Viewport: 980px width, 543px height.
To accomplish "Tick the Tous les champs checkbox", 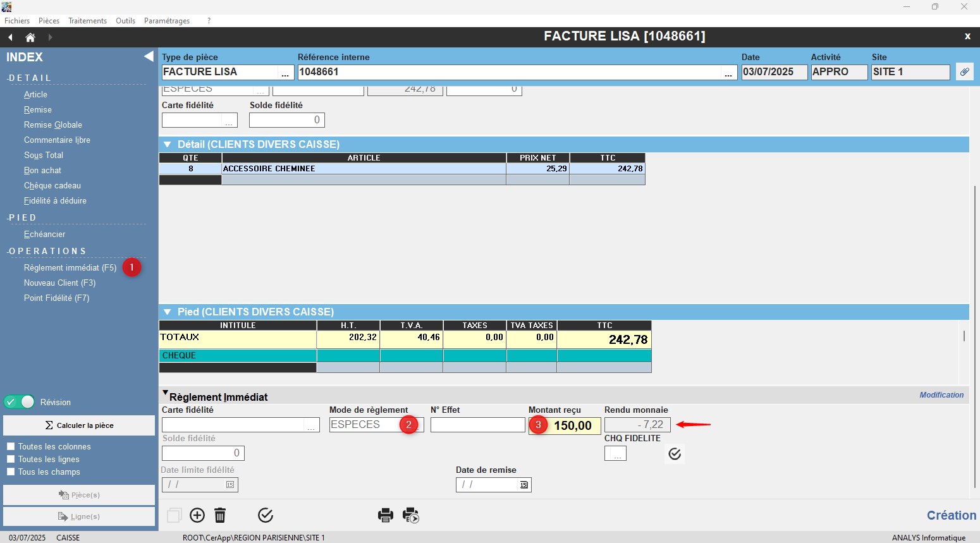I will 11,472.
